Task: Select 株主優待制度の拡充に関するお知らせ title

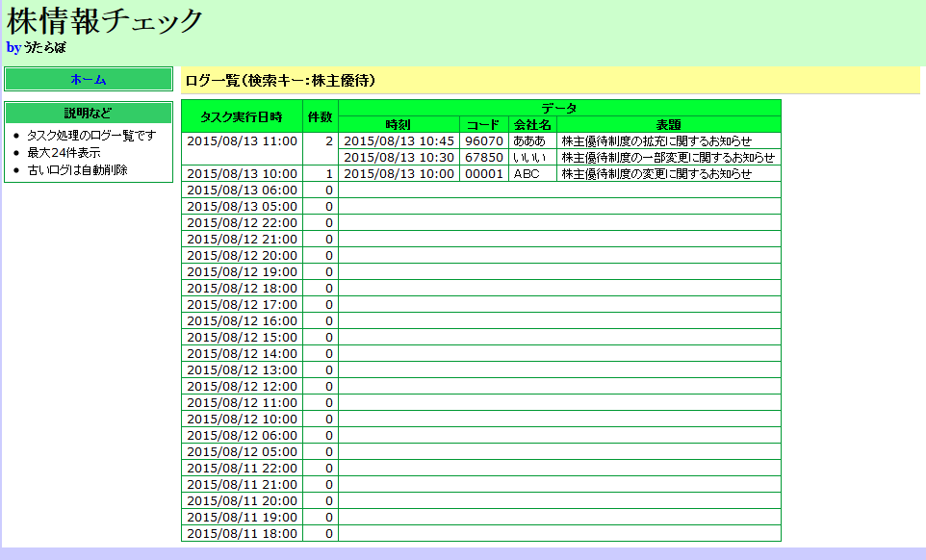Action: [x=656, y=140]
